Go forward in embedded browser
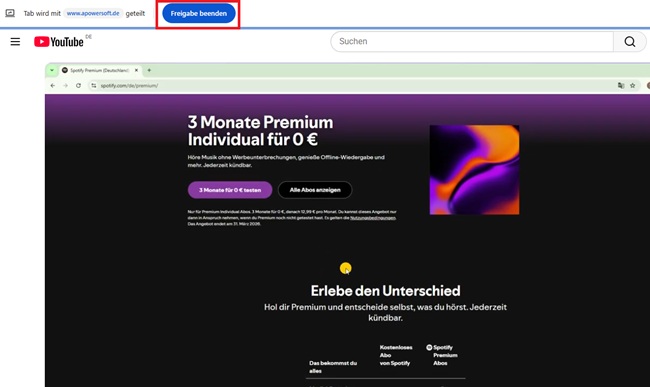 click(x=65, y=85)
